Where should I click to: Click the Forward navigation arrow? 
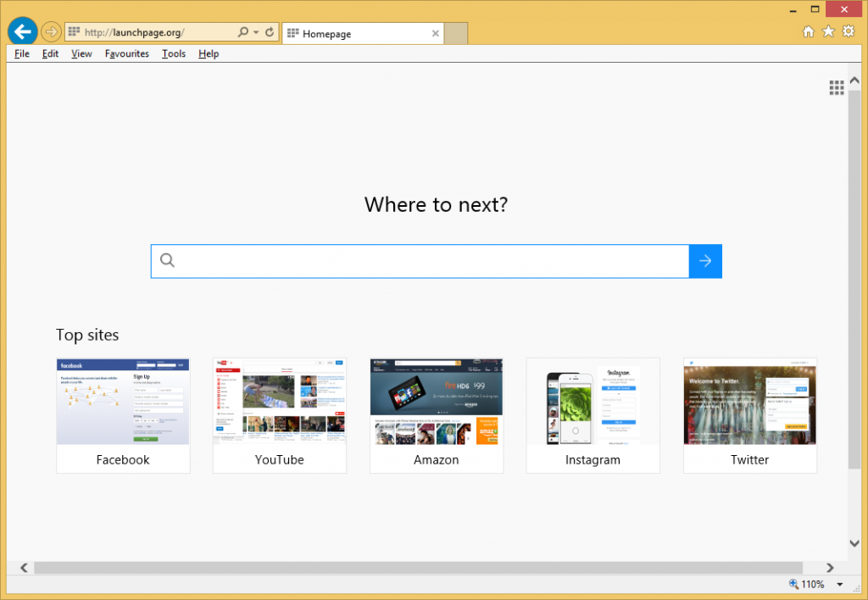(x=50, y=32)
